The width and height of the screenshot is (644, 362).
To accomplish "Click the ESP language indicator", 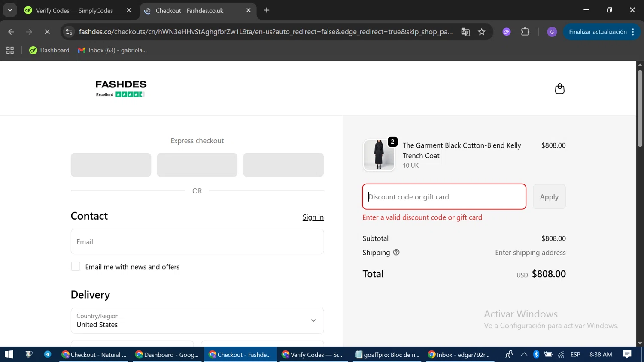I will [575, 354].
